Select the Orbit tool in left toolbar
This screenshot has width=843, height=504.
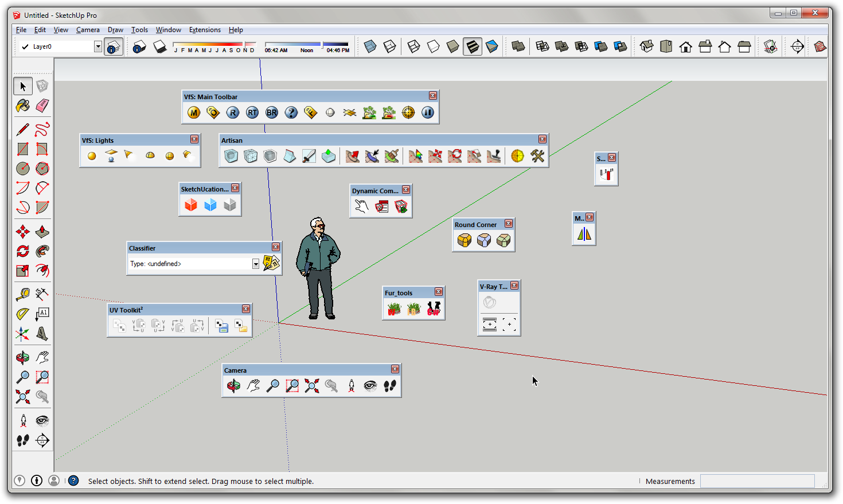pyautogui.click(x=23, y=358)
